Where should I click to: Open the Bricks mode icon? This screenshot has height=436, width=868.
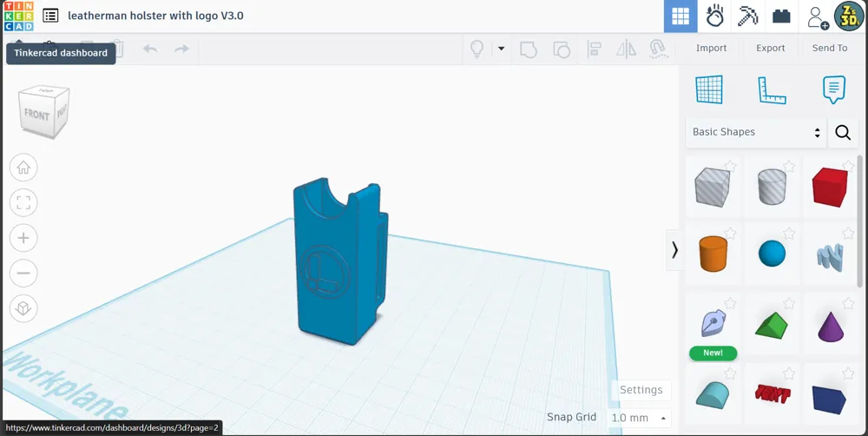point(781,16)
